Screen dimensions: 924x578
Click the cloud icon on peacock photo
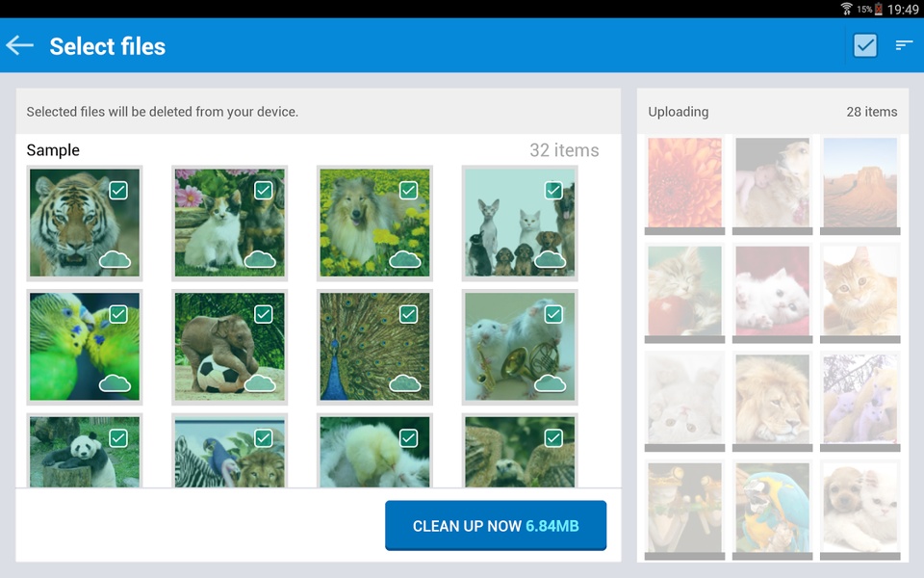tap(405, 382)
